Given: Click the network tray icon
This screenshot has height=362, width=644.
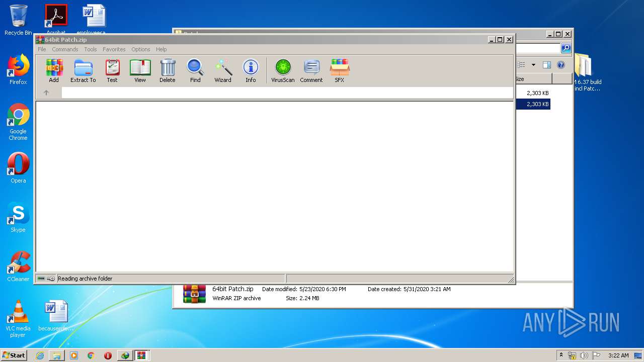Looking at the screenshot, I should [x=572, y=355].
